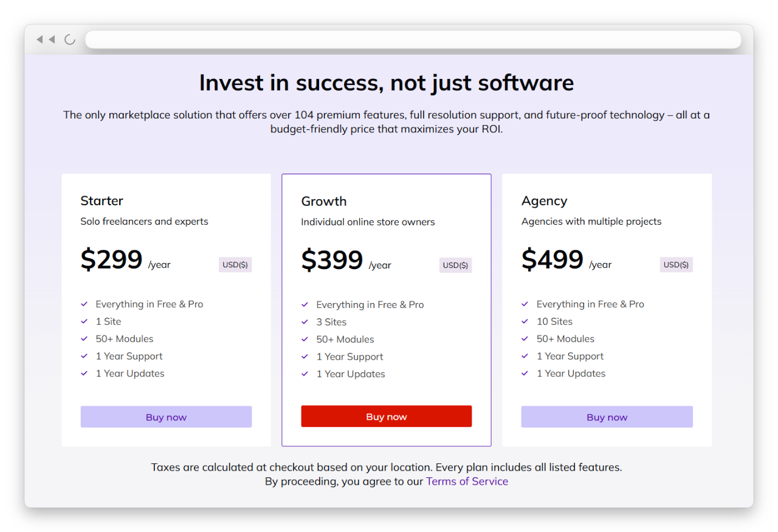This screenshot has width=778, height=532.
Task: Open the USD($) currency selector on Starter plan
Action: click(x=235, y=264)
